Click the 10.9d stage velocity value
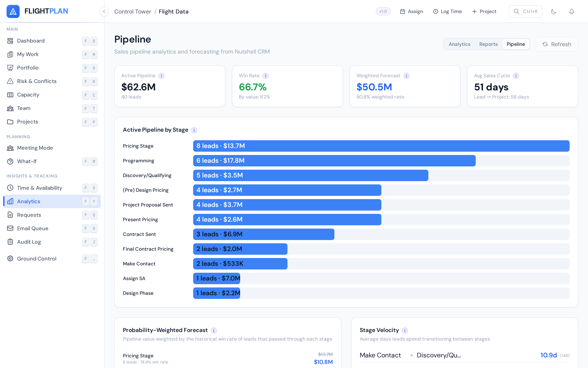This screenshot has height=368, width=588. pos(548,355)
